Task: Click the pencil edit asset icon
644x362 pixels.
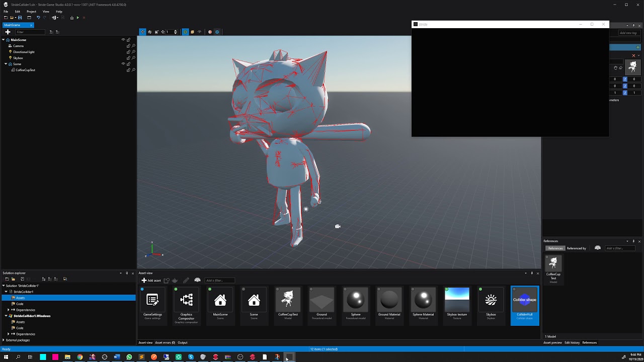Action: tap(186, 281)
